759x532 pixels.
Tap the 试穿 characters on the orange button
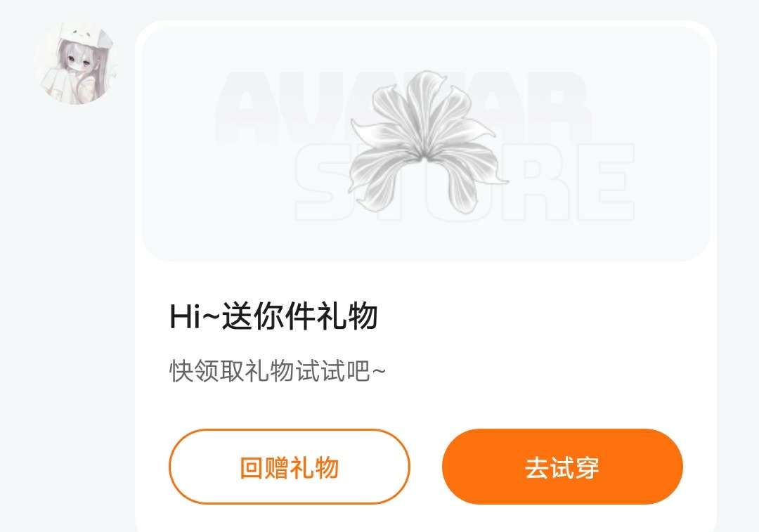[x=575, y=467]
